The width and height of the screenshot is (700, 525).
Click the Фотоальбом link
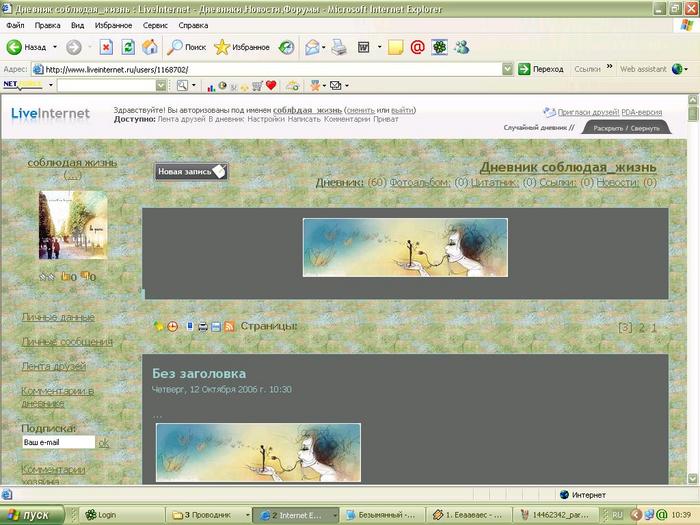click(x=420, y=183)
